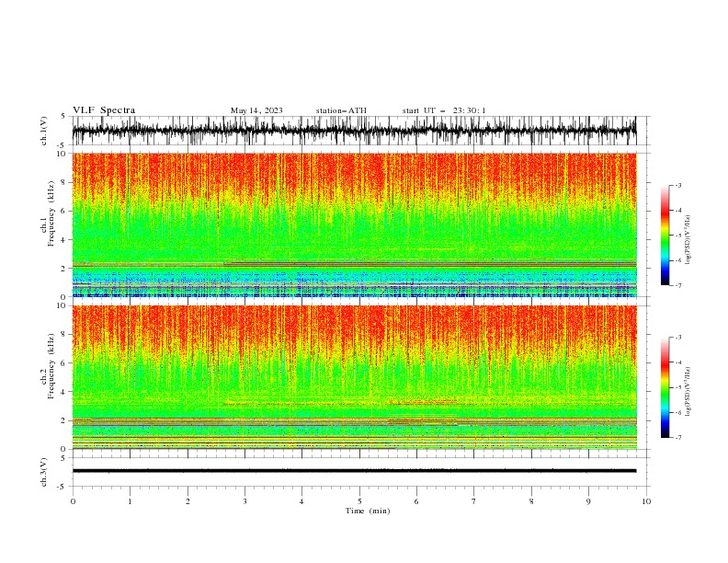The width and height of the screenshot is (728, 563).
Task: Select the date text "May 14, 2023"
Action: pyautogui.click(x=256, y=110)
